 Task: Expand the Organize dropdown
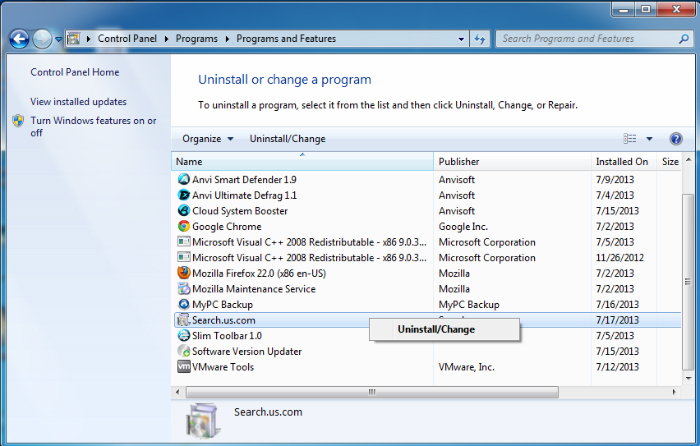click(230, 139)
